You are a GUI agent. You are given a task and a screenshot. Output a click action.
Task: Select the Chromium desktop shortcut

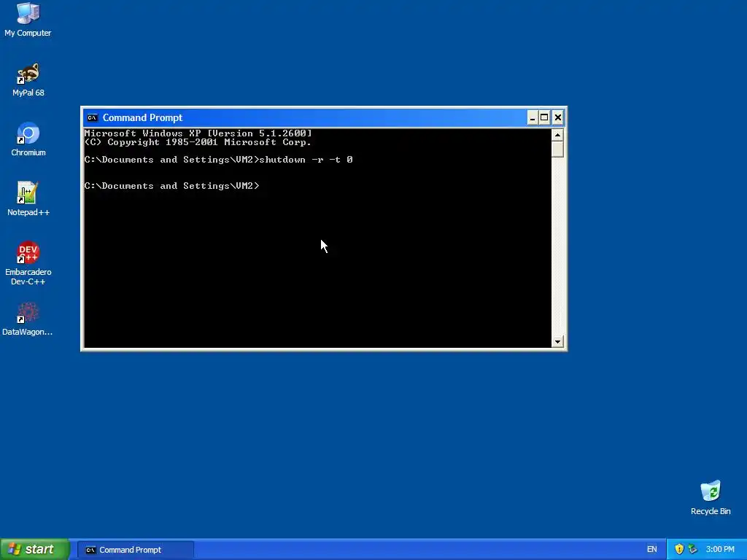[28, 139]
